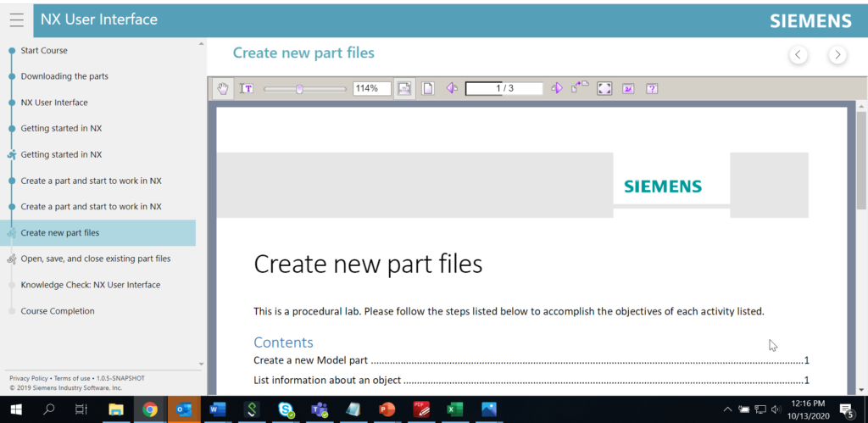868x423 pixels.
Task: Open the hamburger menu
Action: click(17, 20)
